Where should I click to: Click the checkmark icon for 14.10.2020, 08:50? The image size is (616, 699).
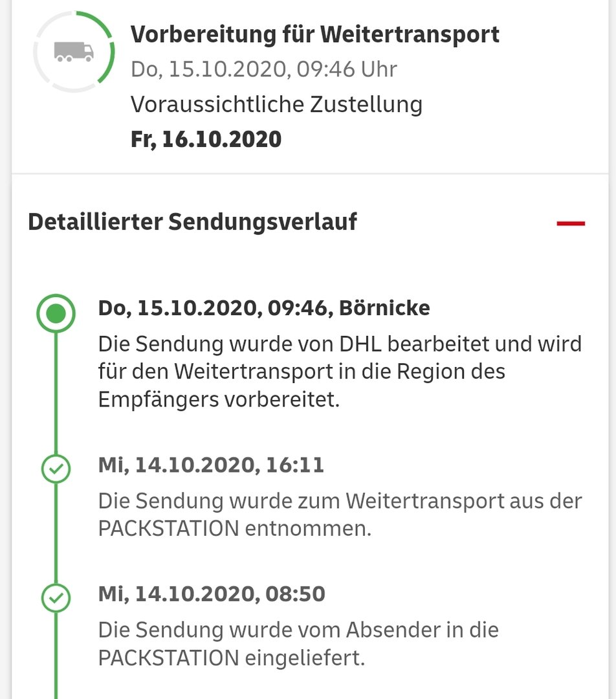click(56, 598)
